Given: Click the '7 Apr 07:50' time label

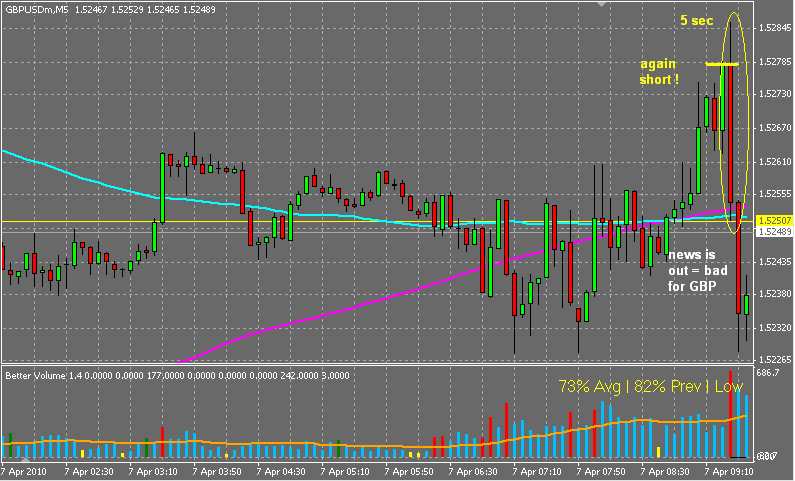Looking at the screenshot, I should pyautogui.click(x=600, y=472).
